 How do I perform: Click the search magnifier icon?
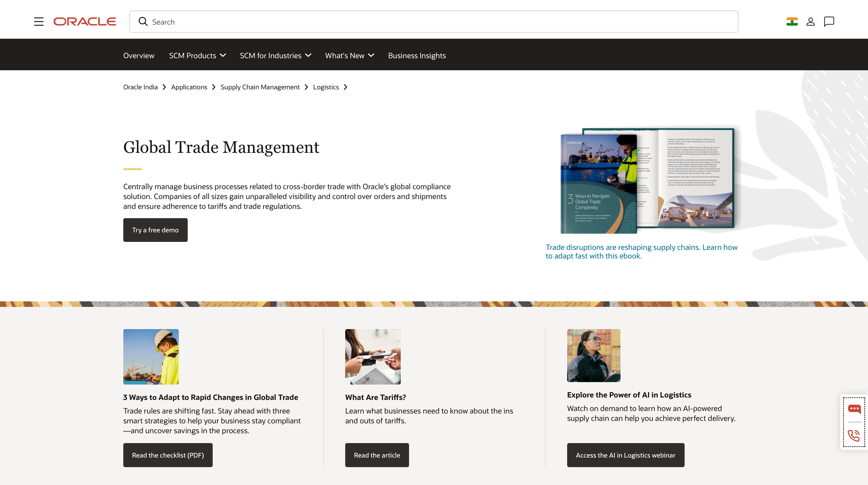(143, 22)
